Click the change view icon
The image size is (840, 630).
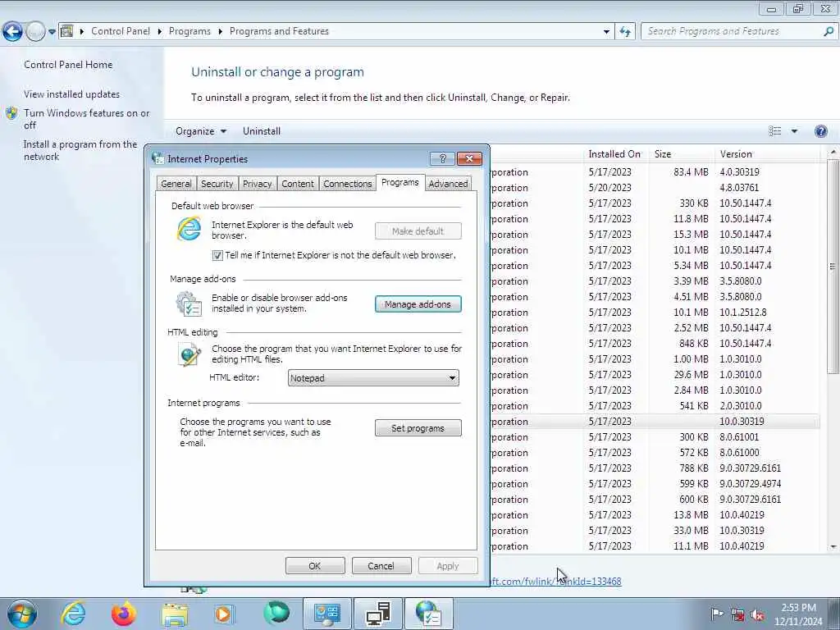774,131
